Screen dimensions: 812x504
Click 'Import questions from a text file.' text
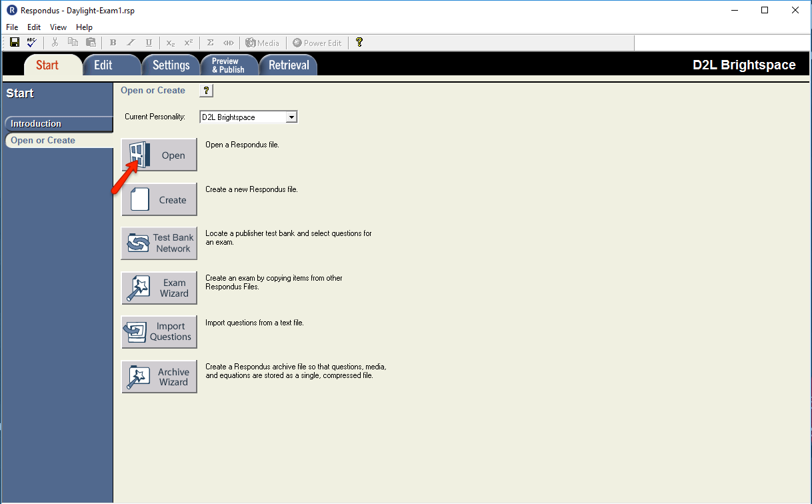(255, 323)
